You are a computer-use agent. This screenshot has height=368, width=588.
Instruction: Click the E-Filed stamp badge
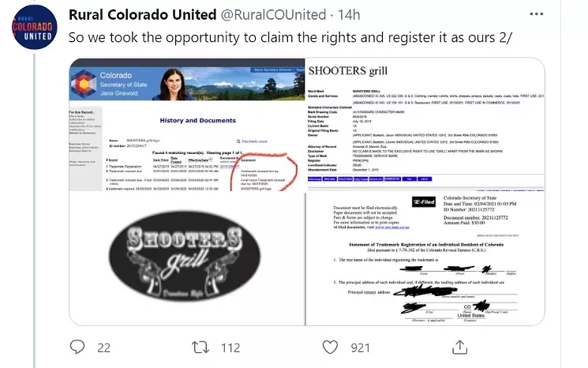(424, 202)
